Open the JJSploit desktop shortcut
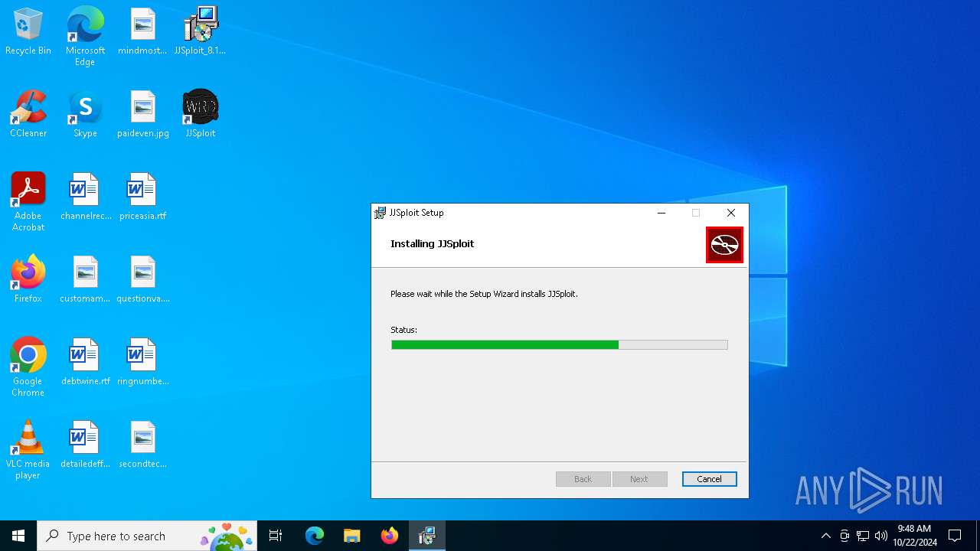The height and width of the screenshot is (551, 980). point(201,114)
